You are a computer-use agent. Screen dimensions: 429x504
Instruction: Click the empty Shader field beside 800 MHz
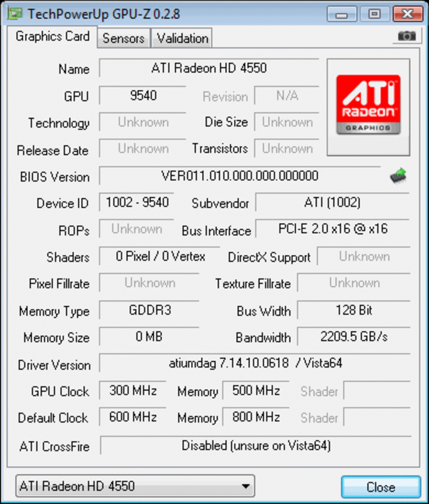377,417
